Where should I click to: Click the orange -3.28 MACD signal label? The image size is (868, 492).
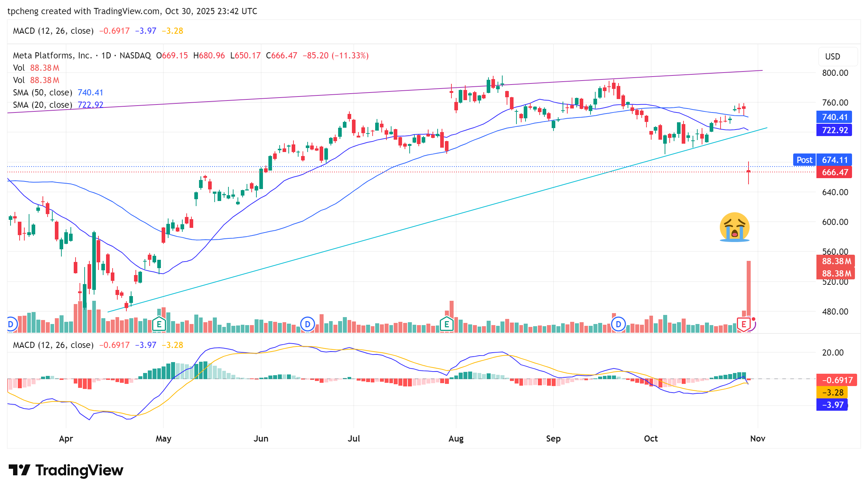(832, 393)
